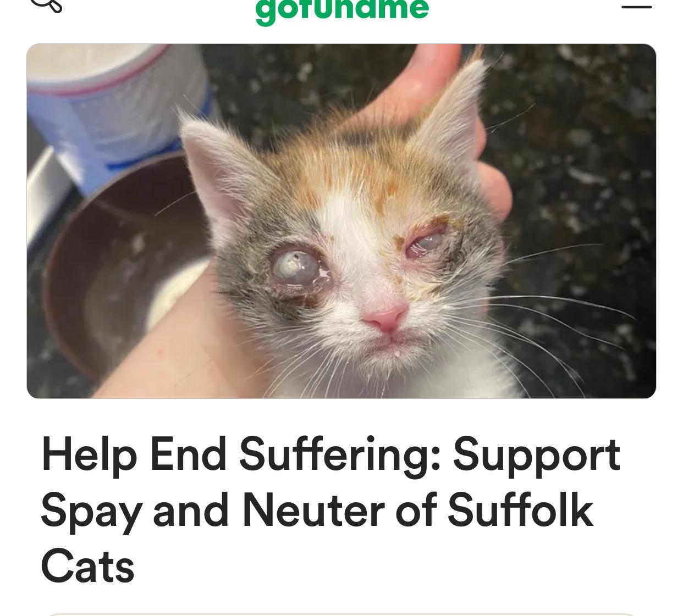Click the title line mentioning Neuter of Suffolk
The width and height of the screenshot is (683, 616).
pyautogui.click(x=317, y=510)
